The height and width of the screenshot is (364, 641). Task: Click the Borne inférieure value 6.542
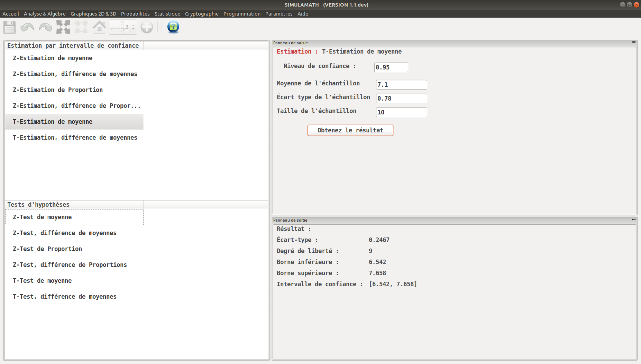(x=377, y=262)
